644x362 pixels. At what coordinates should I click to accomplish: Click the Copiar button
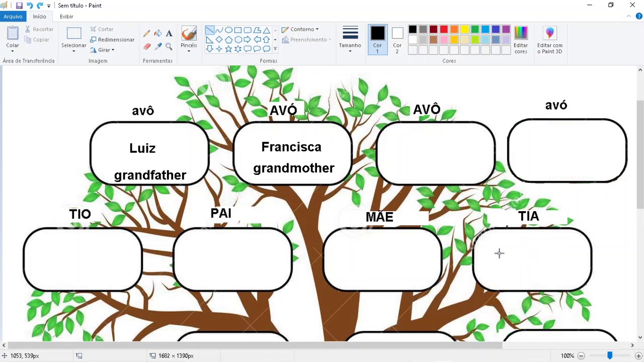(37, 40)
